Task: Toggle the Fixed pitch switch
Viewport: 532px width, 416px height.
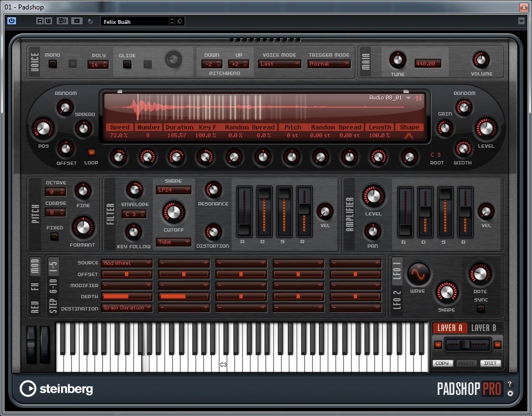Action: click(54, 236)
